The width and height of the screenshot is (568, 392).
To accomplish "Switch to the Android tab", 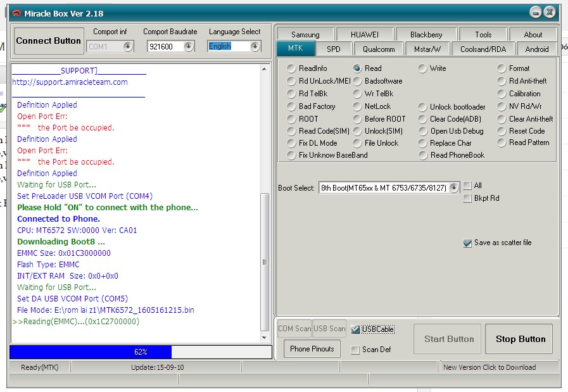I will click(537, 49).
